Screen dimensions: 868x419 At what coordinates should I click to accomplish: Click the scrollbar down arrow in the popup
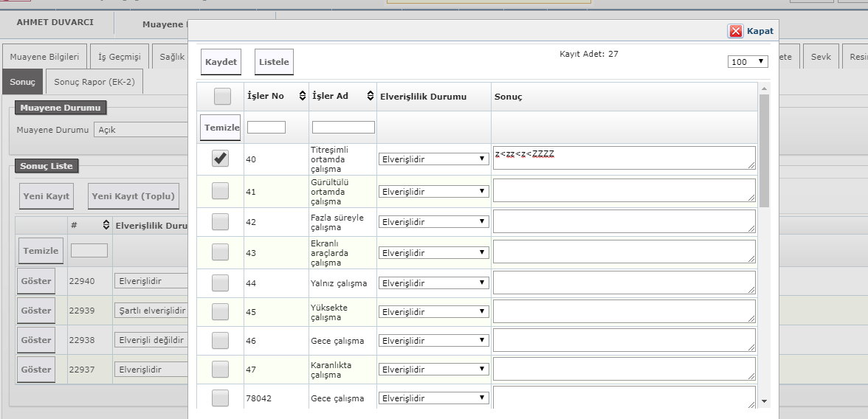click(x=764, y=401)
